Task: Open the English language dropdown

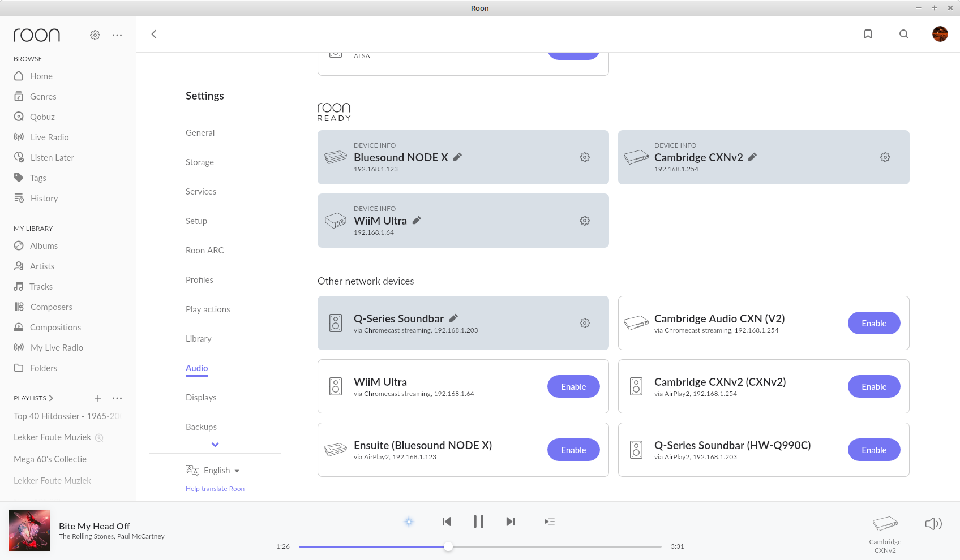Action: tap(221, 471)
